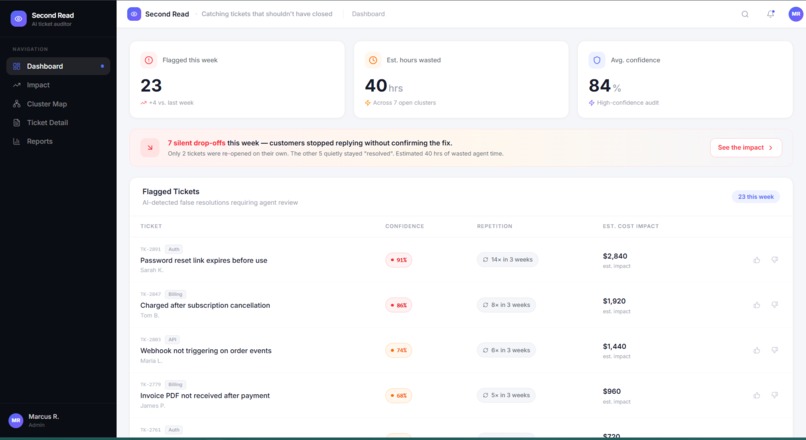Click the Second Read eye logo in sidebar
Viewport: 806px width, 440px height.
pos(19,19)
